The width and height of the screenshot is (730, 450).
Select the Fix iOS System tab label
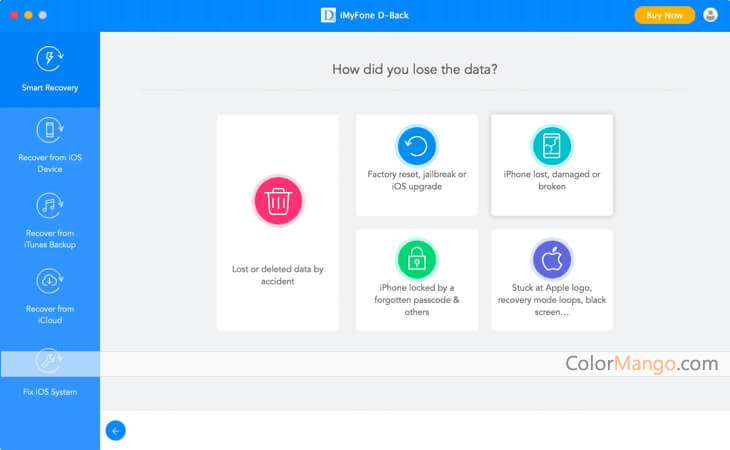coord(50,392)
